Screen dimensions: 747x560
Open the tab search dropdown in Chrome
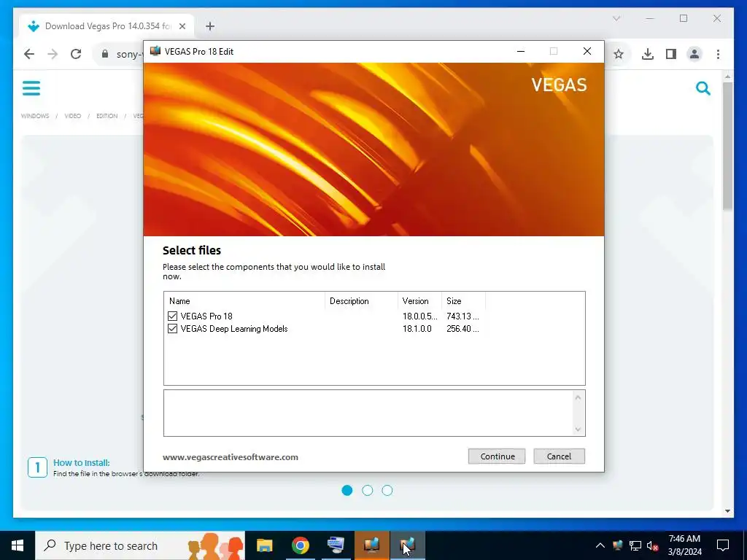pos(616,18)
